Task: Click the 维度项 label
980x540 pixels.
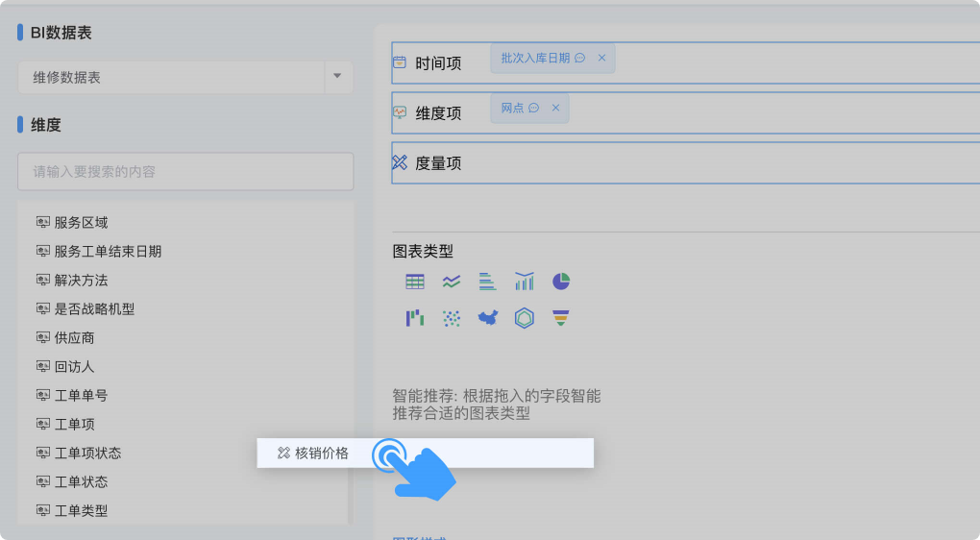Action: coord(438,112)
